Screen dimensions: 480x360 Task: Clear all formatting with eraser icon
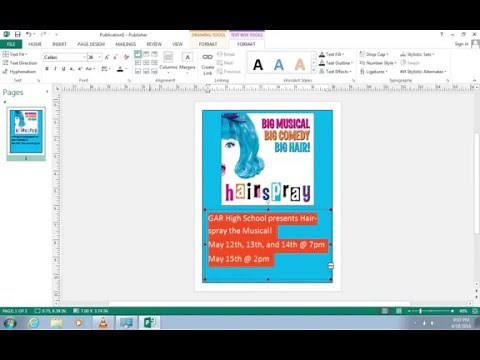[126, 57]
